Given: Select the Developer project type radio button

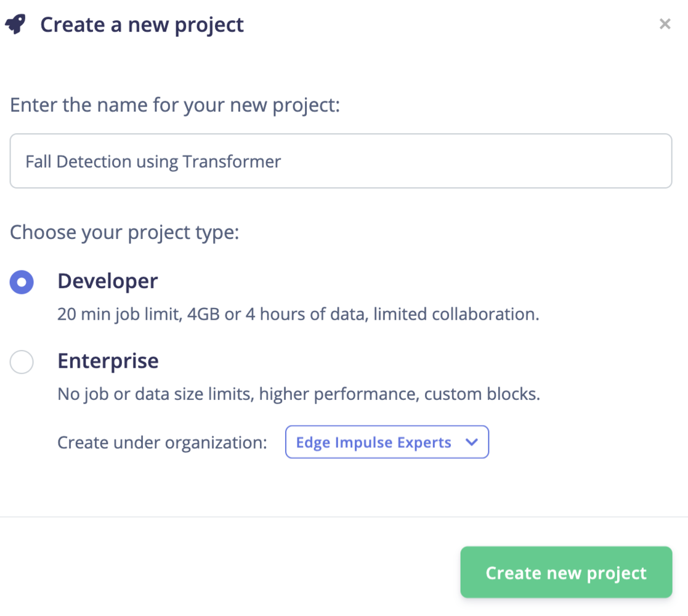Looking at the screenshot, I should 22,283.
